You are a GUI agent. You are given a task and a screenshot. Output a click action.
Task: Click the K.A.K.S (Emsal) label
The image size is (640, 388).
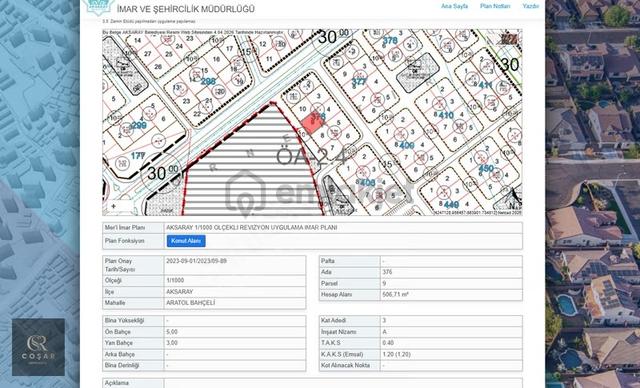click(x=342, y=354)
